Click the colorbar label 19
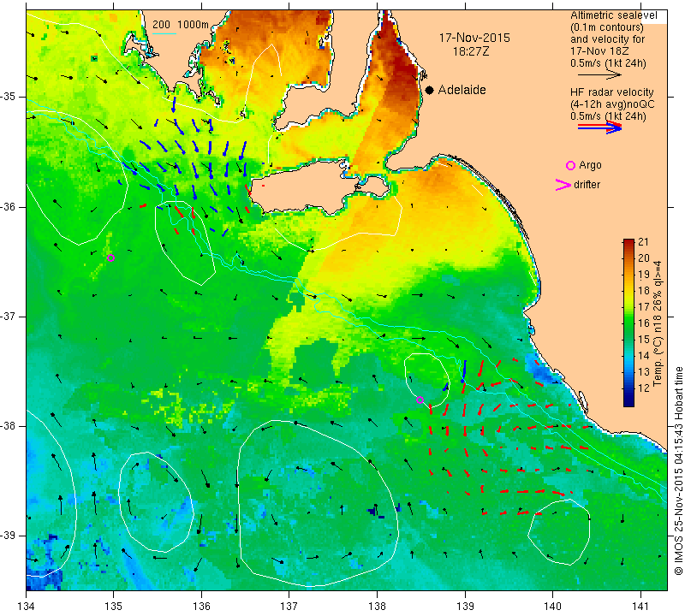This screenshot has width=685, height=616. coord(644,274)
